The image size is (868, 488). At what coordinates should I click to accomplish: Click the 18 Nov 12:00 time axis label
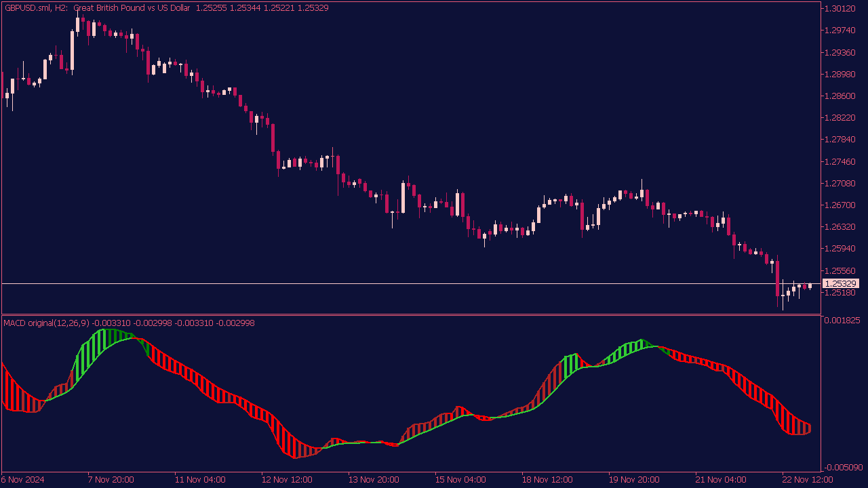click(547, 479)
